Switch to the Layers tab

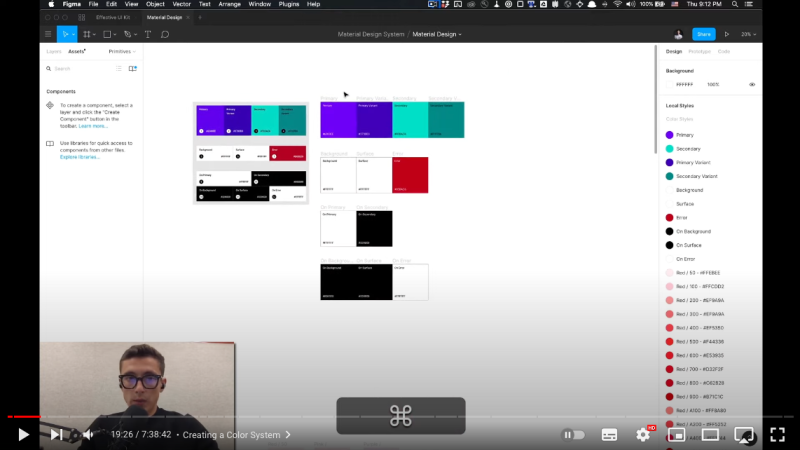54,52
